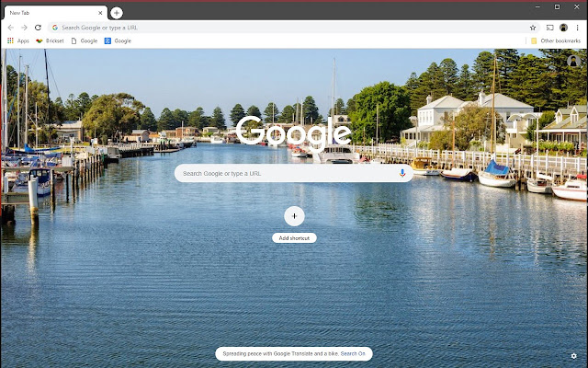Open the Chrome three-dot menu
The width and height of the screenshot is (588, 368).
[x=578, y=28]
